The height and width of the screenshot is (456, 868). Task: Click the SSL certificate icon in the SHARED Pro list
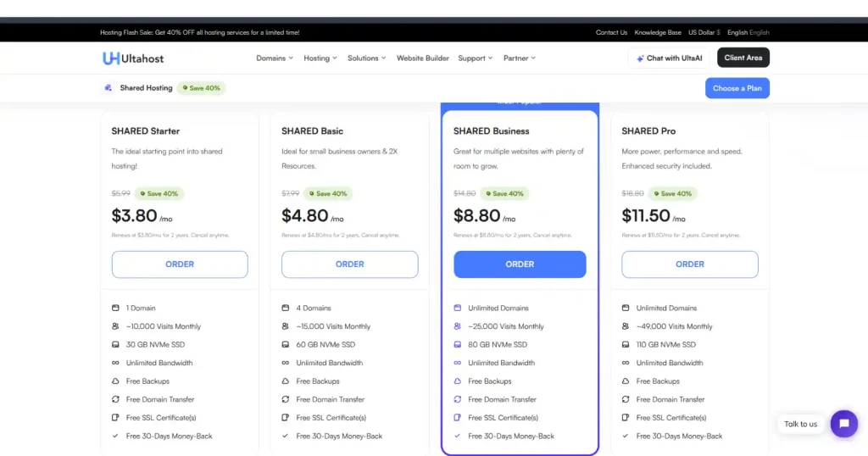pyautogui.click(x=626, y=417)
